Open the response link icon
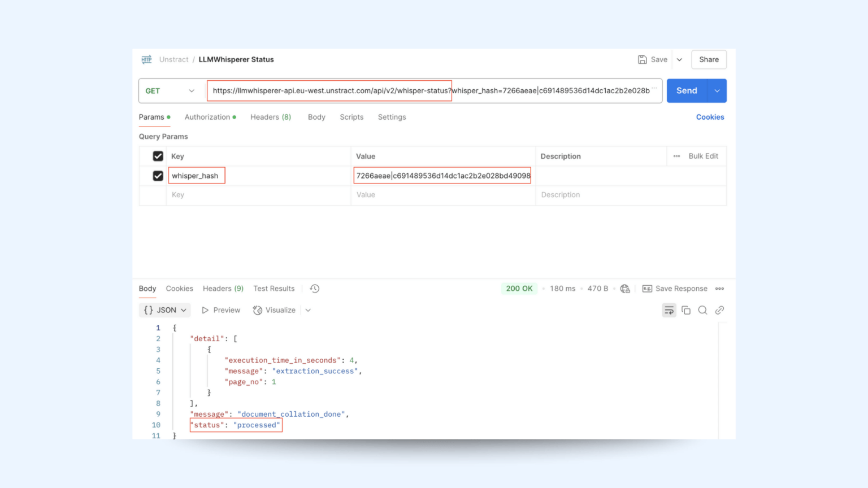 [719, 310]
